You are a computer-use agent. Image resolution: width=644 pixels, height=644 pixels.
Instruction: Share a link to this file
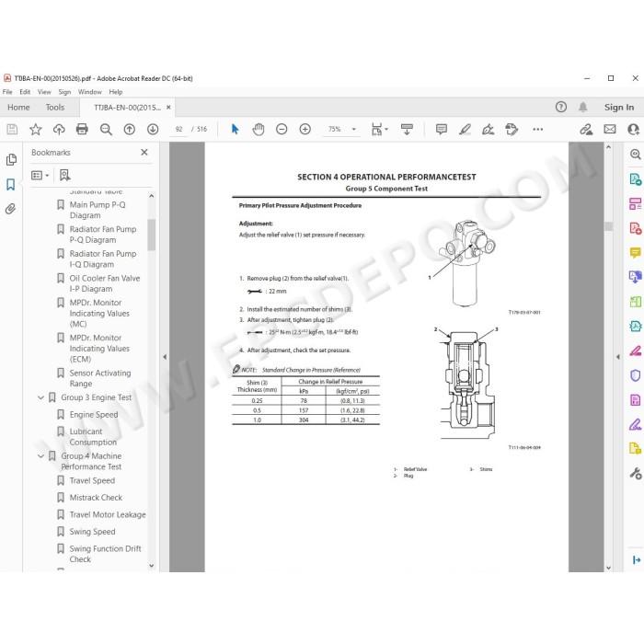coord(586,130)
